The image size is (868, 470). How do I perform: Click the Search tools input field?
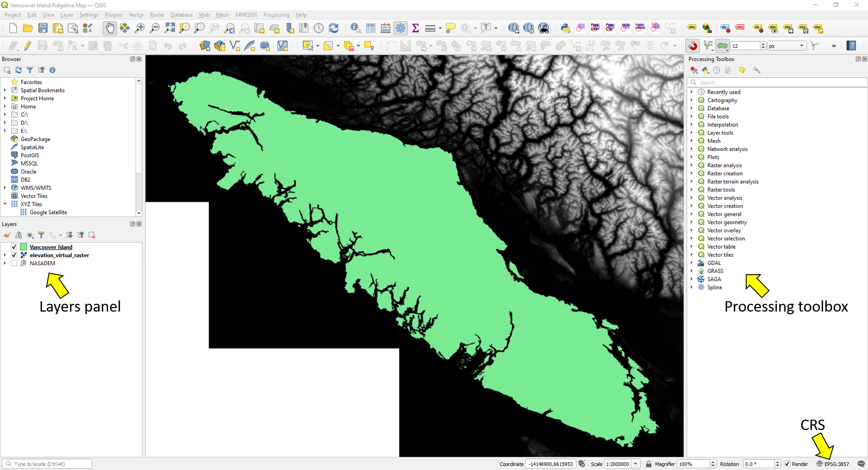(x=778, y=82)
